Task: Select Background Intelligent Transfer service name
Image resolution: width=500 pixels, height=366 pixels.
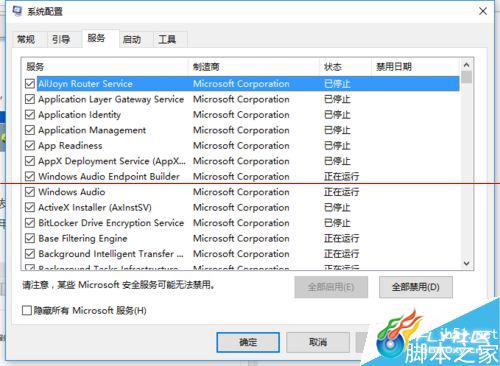Action: tap(111, 254)
